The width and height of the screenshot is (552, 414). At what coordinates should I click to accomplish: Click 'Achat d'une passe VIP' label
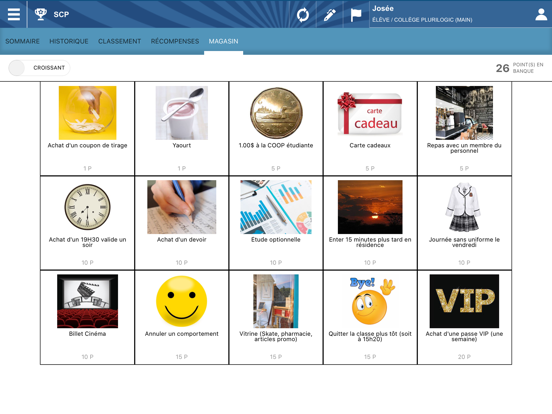tap(464, 336)
